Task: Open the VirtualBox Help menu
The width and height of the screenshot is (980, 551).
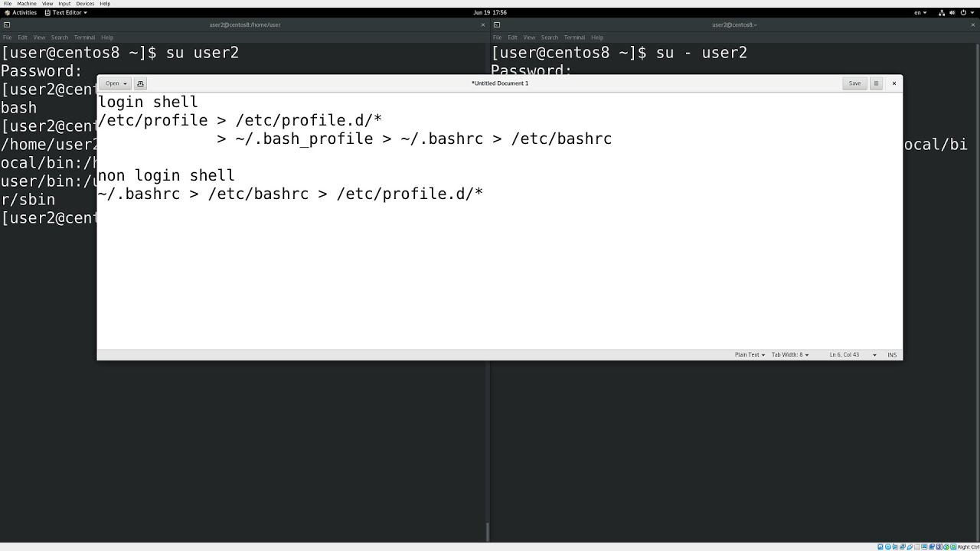Action: 105,4
